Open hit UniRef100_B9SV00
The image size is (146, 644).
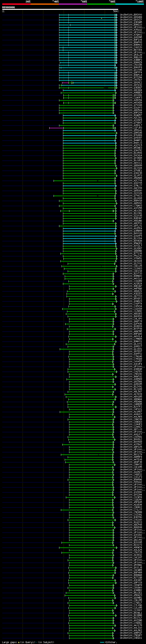pyautogui.click(x=131, y=15)
